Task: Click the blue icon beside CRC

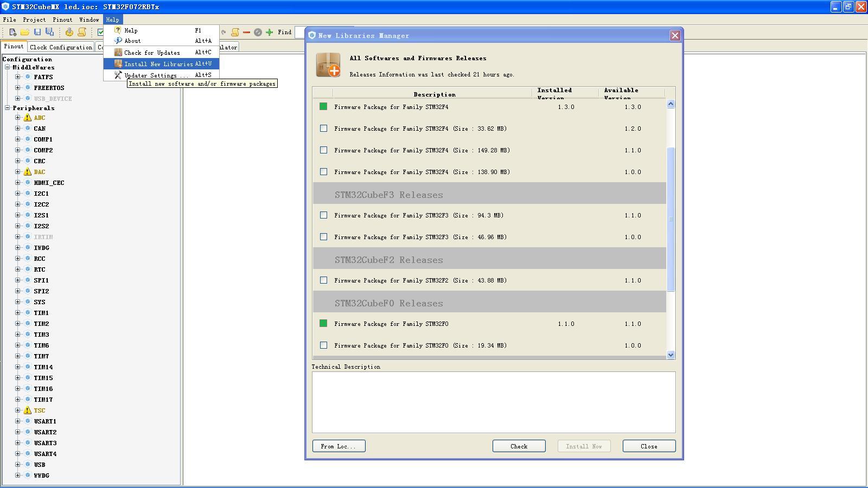Action: [x=28, y=161]
